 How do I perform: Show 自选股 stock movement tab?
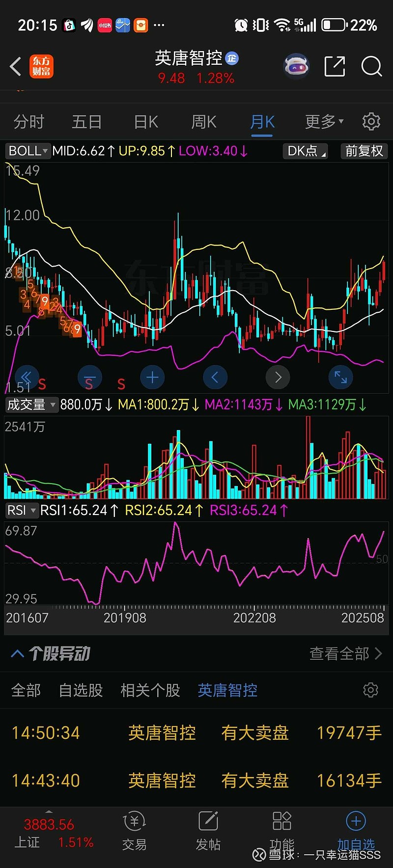pos(81,690)
